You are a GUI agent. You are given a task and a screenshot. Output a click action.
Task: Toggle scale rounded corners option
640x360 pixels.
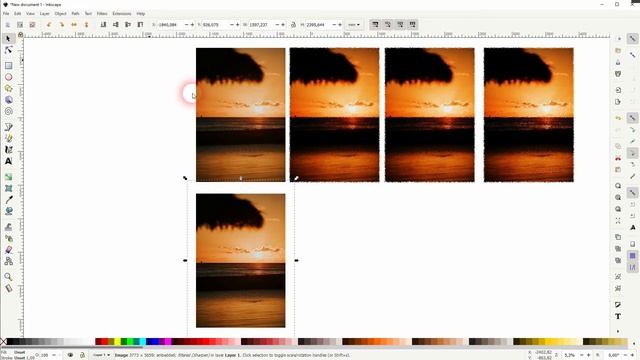(388, 25)
